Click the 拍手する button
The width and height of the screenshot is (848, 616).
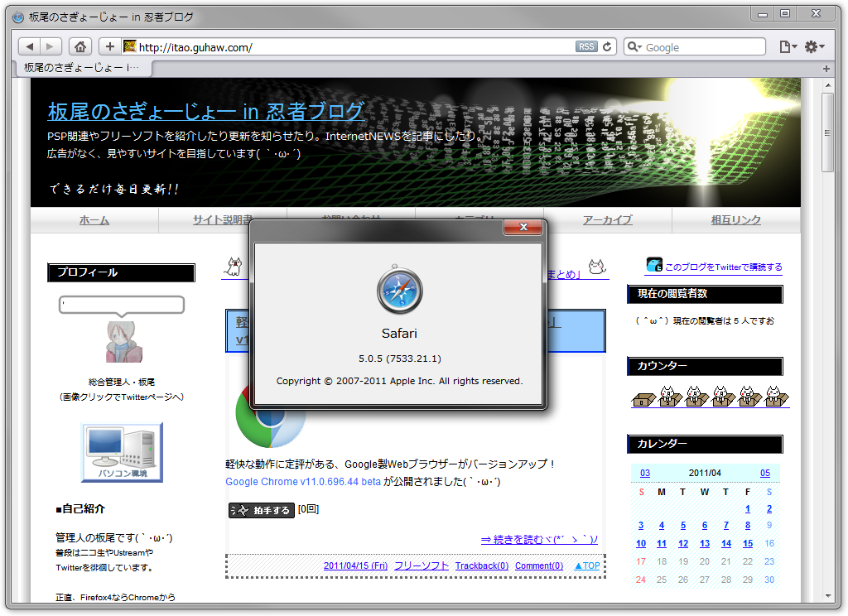pos(261,510)
